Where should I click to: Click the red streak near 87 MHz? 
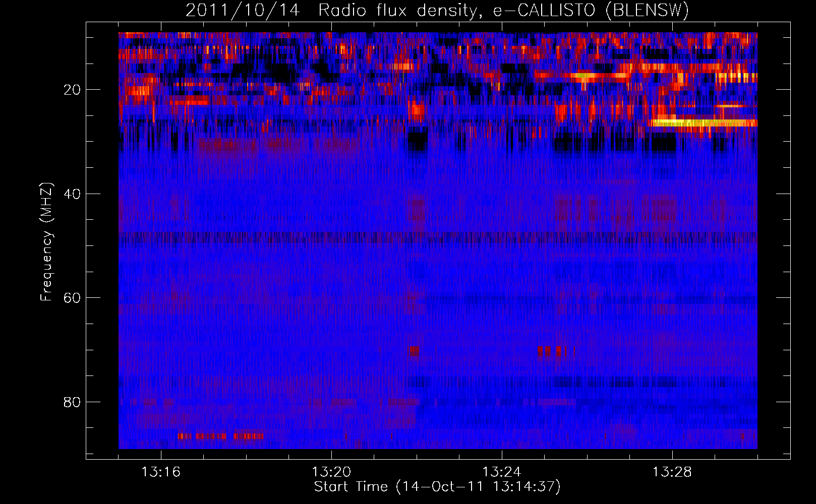(x=220, y=436)
